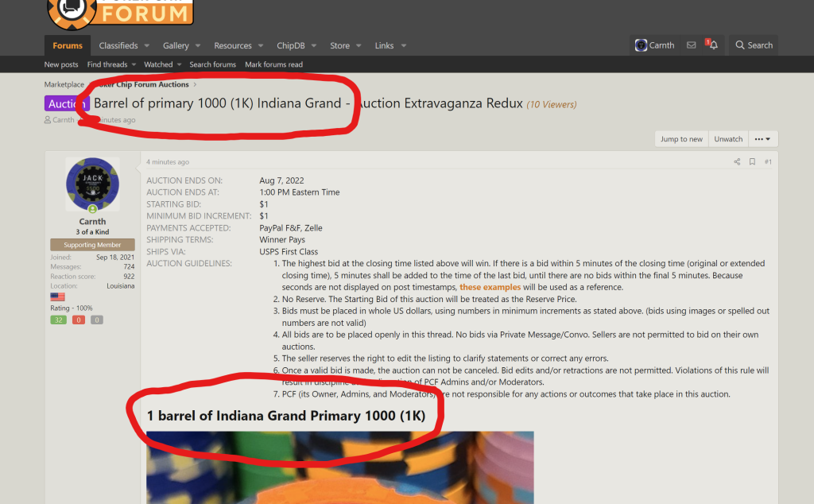Expand the ChipDB dropdown arrow

pyautogui.click(x=313, y=45)
